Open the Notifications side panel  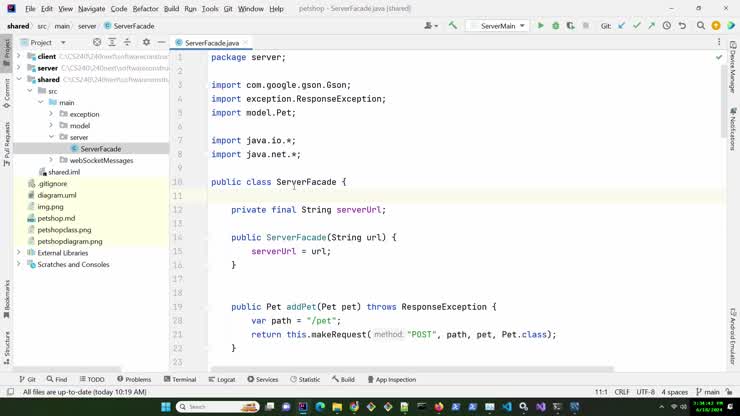click(733, 129)
